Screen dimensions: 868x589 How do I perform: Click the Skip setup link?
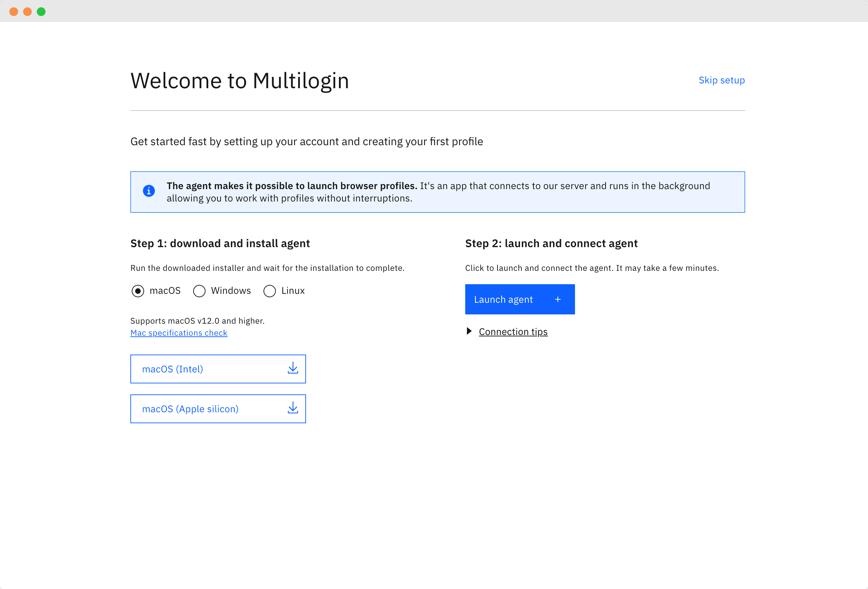(x=722, y=80)
